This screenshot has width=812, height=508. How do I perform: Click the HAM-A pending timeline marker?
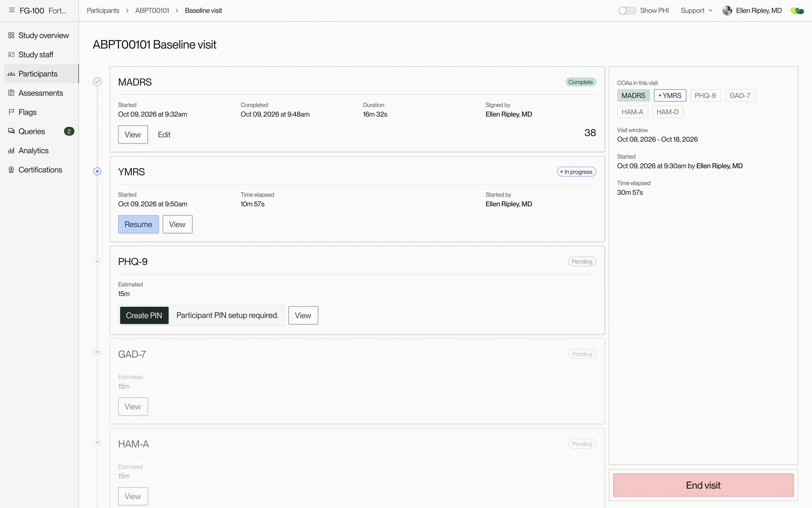point(97,442)
